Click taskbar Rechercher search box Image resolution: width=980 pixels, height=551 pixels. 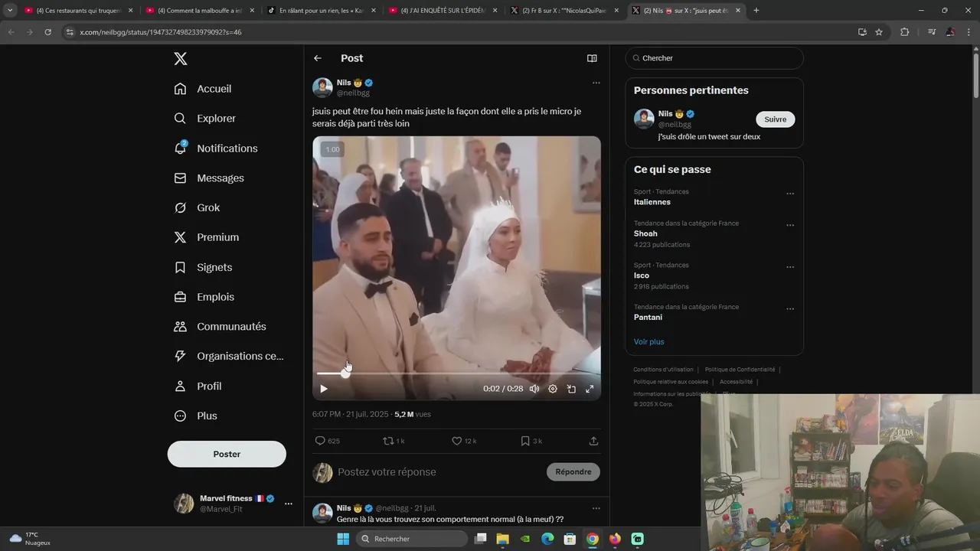point(413,539)
